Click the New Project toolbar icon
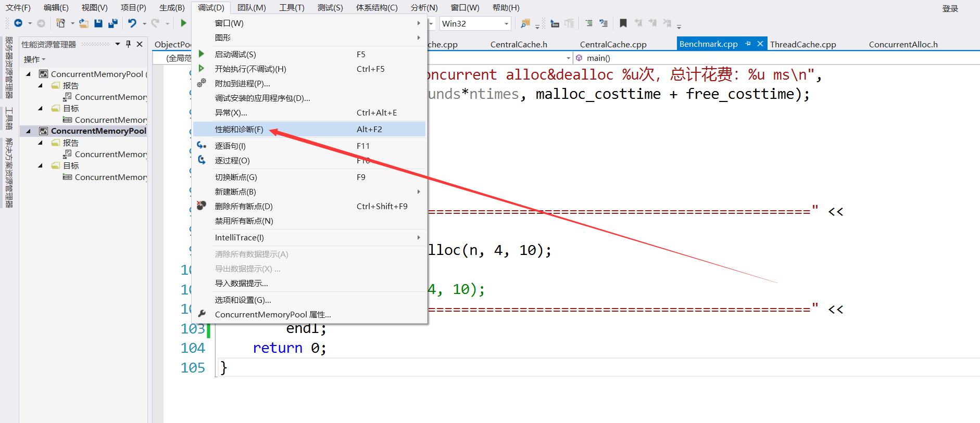The height and width of the screenshot is (423, 980). [61, 23]
